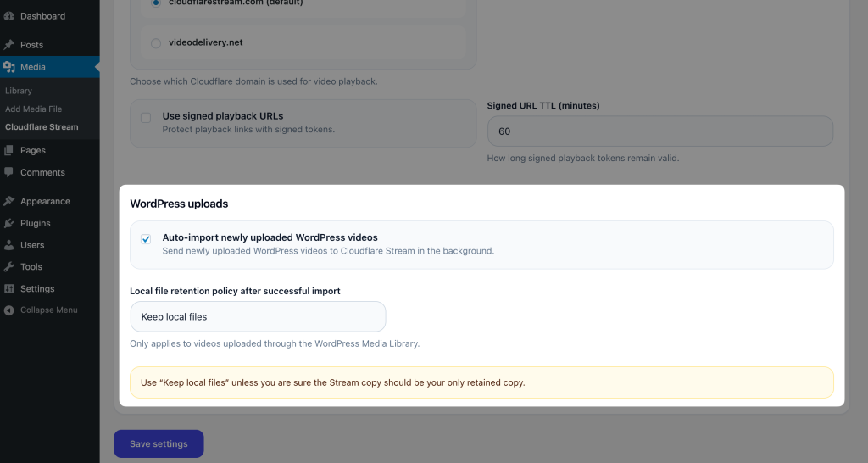Click the Dashboard gauge icon
The width and height of the screenshot is (868, 463).
pos(9,16)
